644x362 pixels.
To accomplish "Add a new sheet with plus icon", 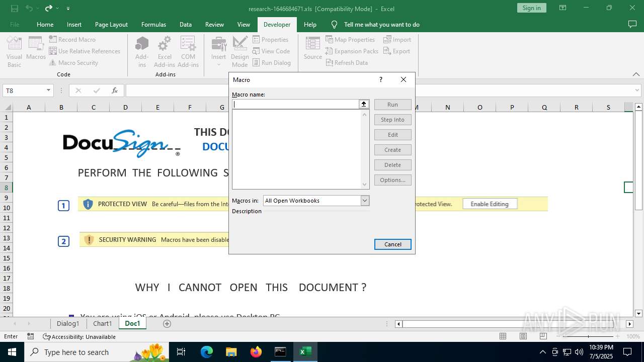I will pos(167,324).
